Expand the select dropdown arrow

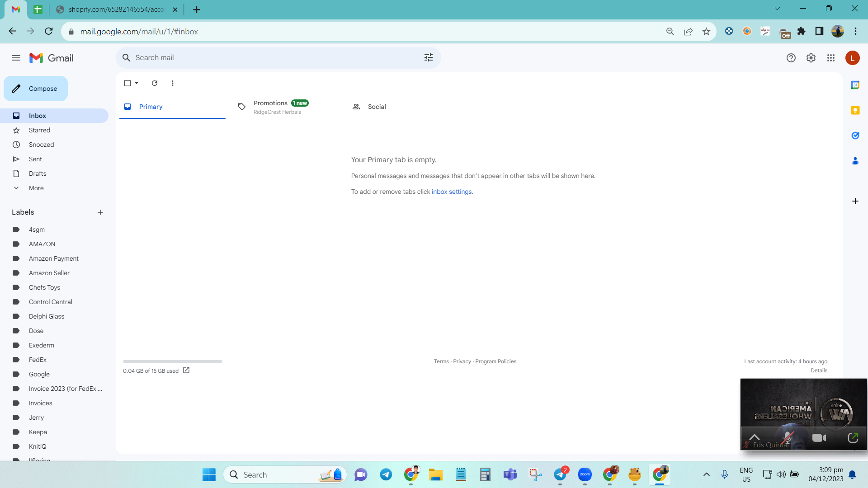[137, 83]
